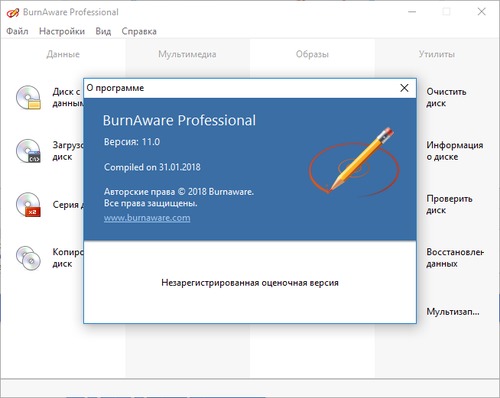Click the data disc icon with folder

(28, 98)
